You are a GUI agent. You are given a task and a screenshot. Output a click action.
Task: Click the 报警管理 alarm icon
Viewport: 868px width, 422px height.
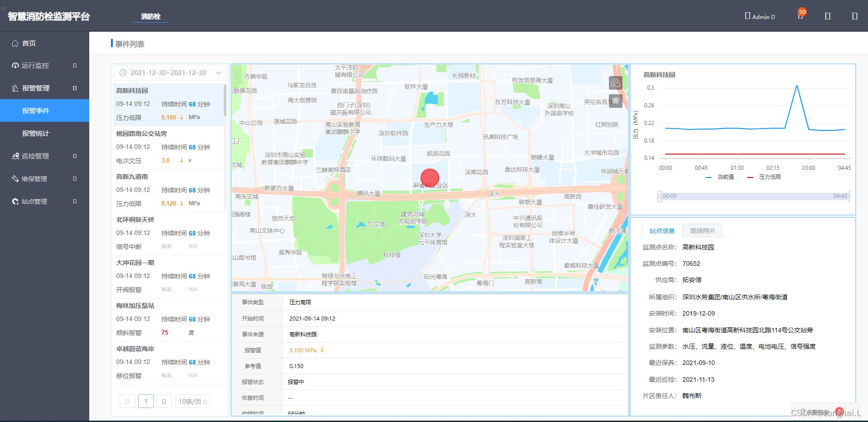(x=15, y=88)
